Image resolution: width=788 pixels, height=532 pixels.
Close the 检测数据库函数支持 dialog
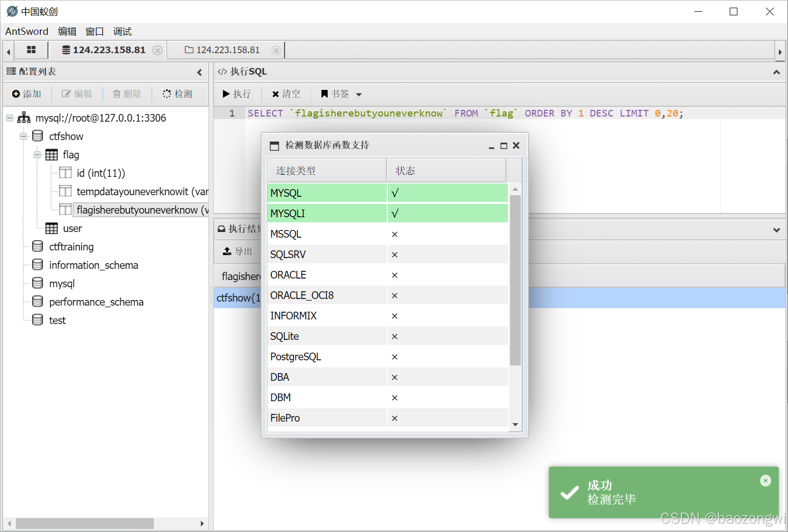click(516, 146)
